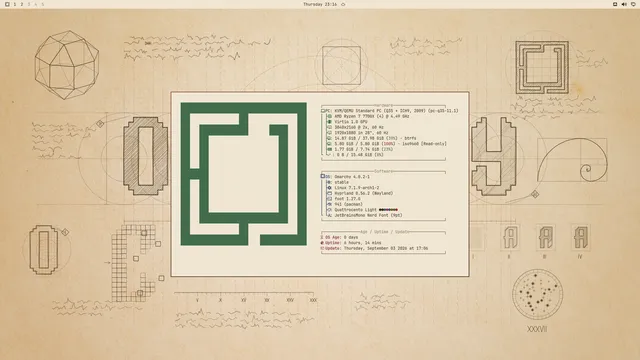The height and width of the screenshot is (360, 640).
Task: Click the red '100%' disk usage value
Action: point(388,144)
